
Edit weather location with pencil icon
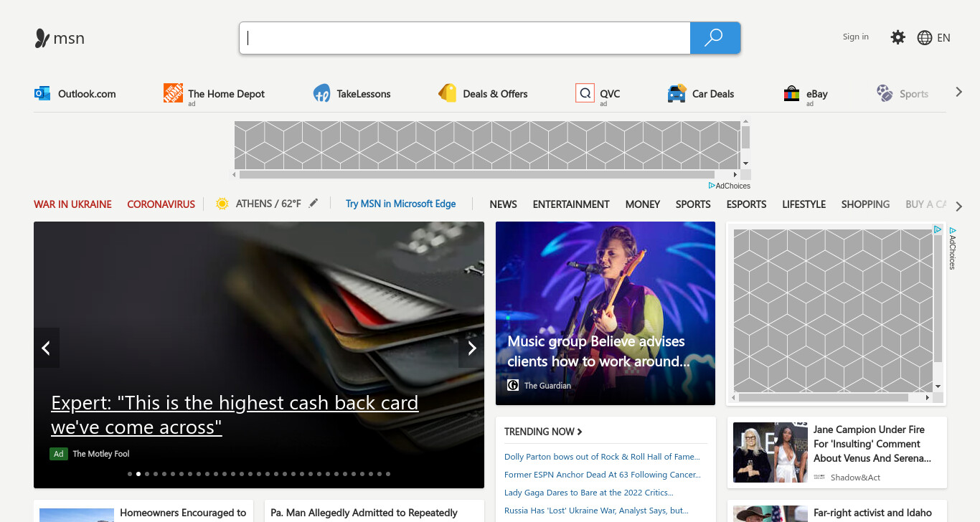coord(313,204)
